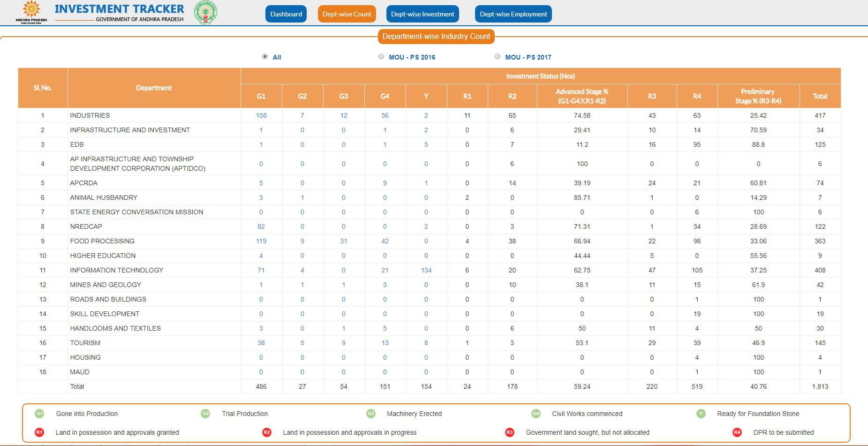Open NREDCAP G1 count 82
This screenshot has height=446, width=868.
coord(261,227)
